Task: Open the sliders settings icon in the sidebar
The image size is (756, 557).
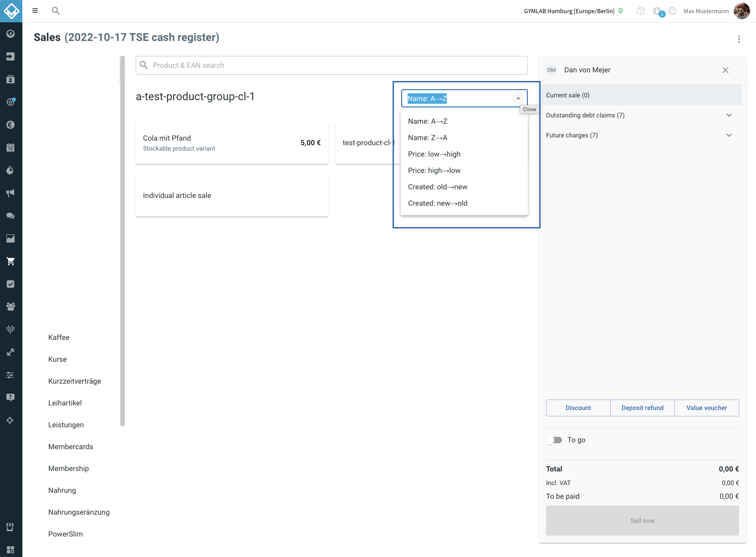Action: (x=10, y=375)
